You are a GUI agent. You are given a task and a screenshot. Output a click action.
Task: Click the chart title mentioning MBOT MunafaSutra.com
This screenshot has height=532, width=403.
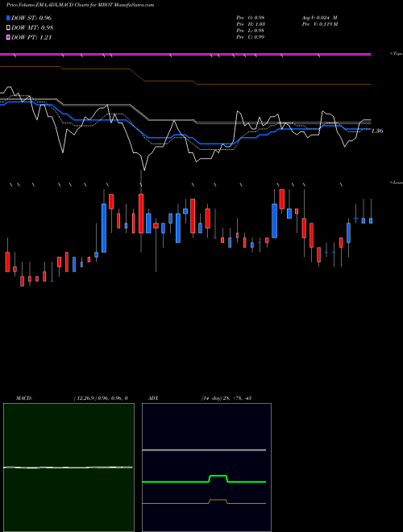pos(80,5)
